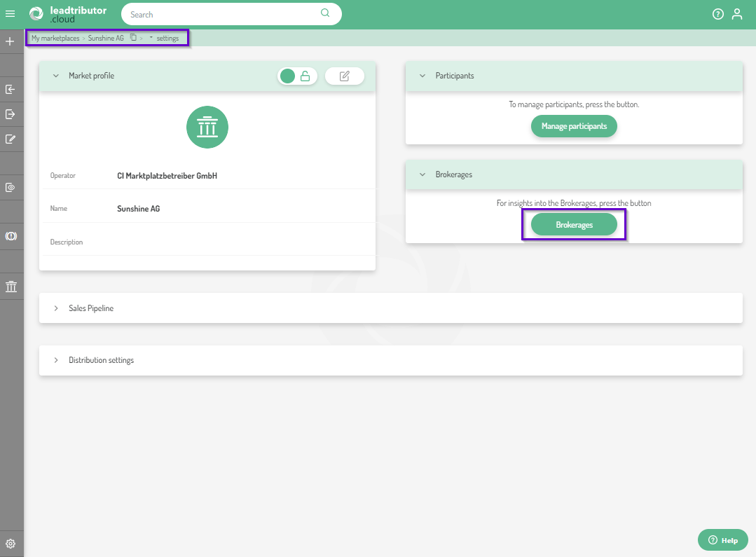Collapse the Market profile panel
This screenshot has height=557, width=756.
tap(56, 76)
